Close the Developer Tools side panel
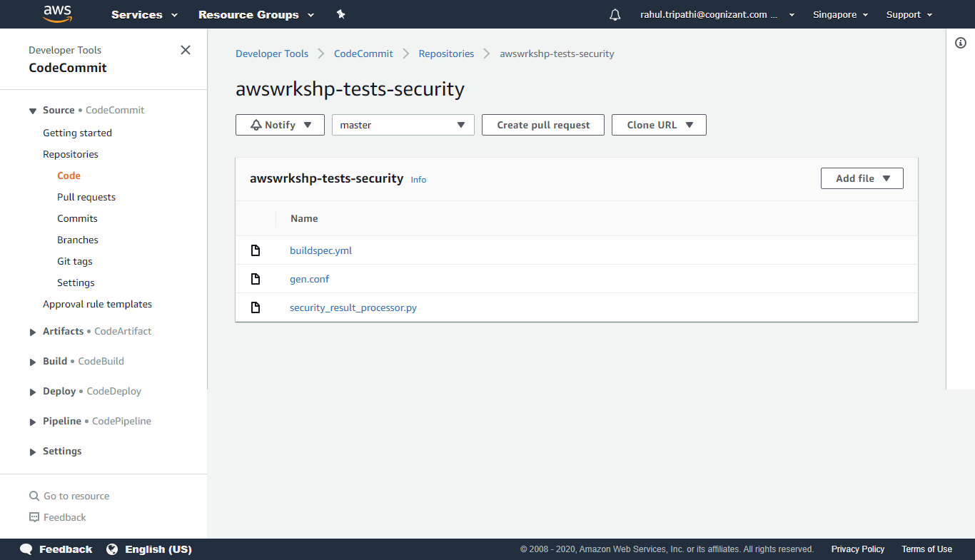Screen dimensions: 975x560 tap(186, 50)
